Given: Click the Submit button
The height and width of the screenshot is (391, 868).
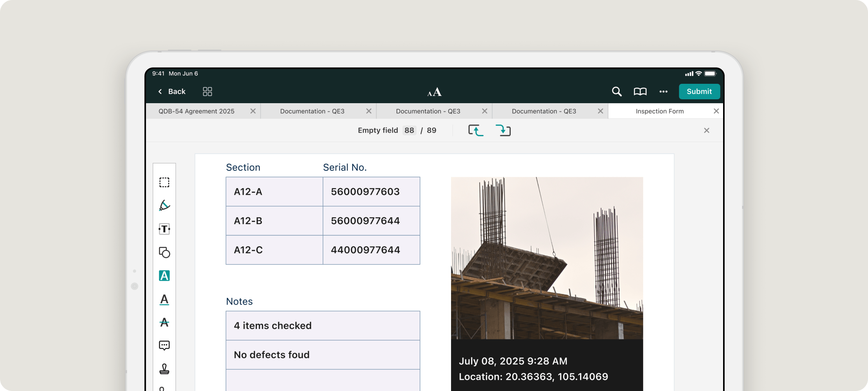Looking at the screenshot, I should pyautogui.click(x=699, y=92).
